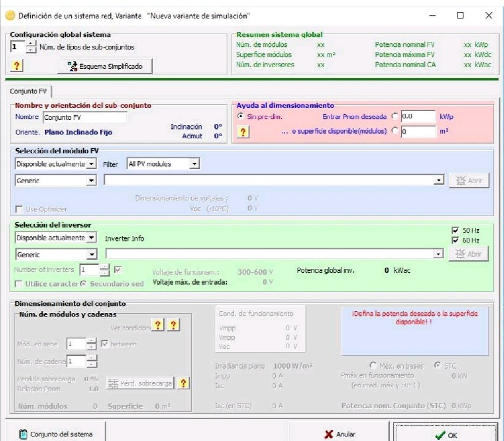Select STC radio button
Screen dimensions: 504x441
437,365
